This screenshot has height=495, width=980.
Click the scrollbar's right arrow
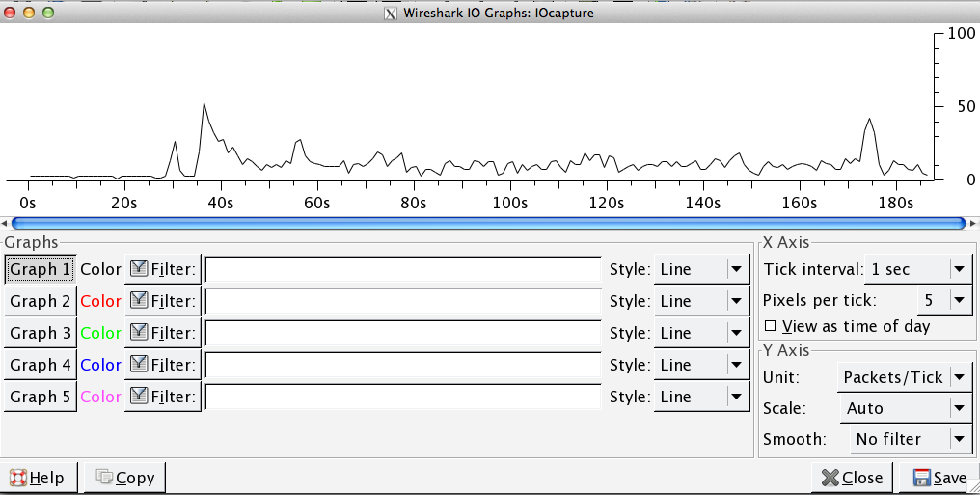coord(973,223)
